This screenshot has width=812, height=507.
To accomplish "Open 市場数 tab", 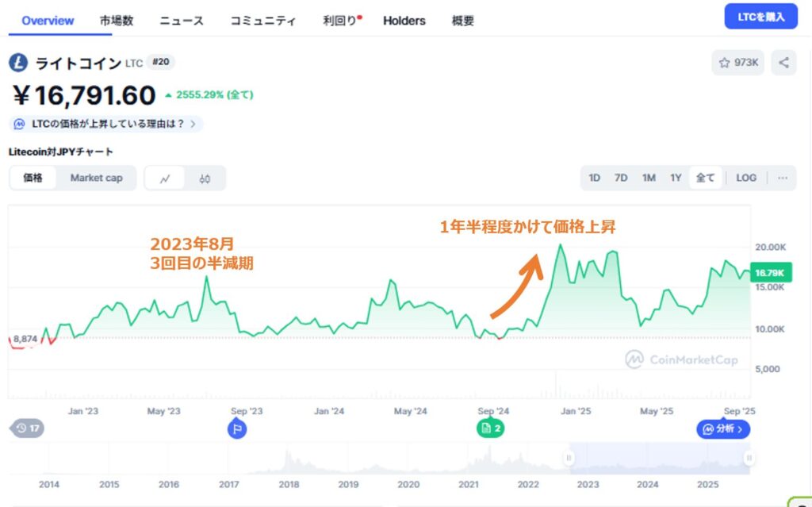I will [117, 21].
